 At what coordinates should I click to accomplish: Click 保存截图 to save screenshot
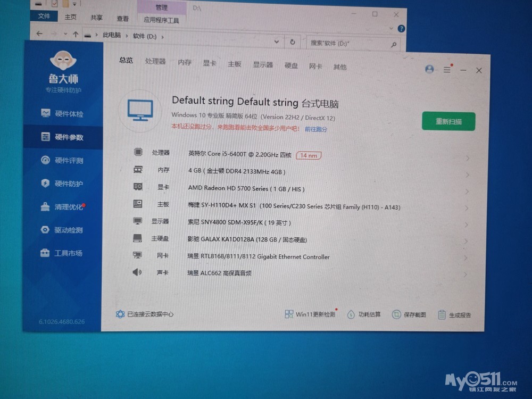409,314
